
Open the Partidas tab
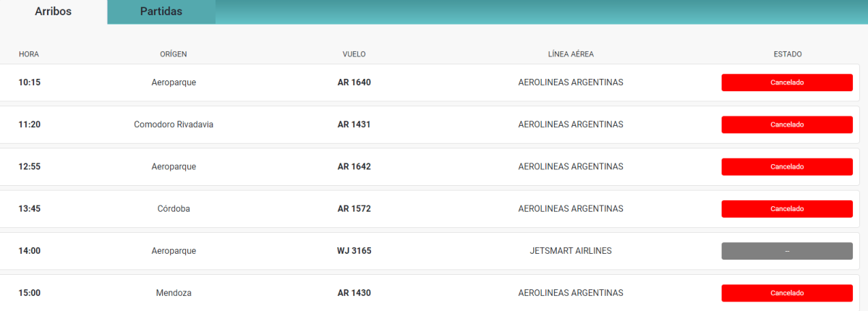[161, 12]
